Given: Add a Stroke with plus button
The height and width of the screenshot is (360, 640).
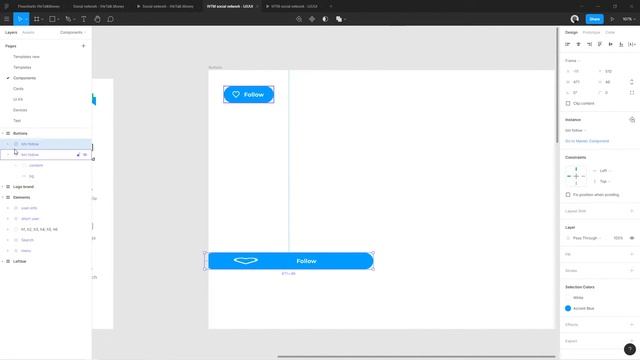Looking at the screenshot, I should point(632,271).
